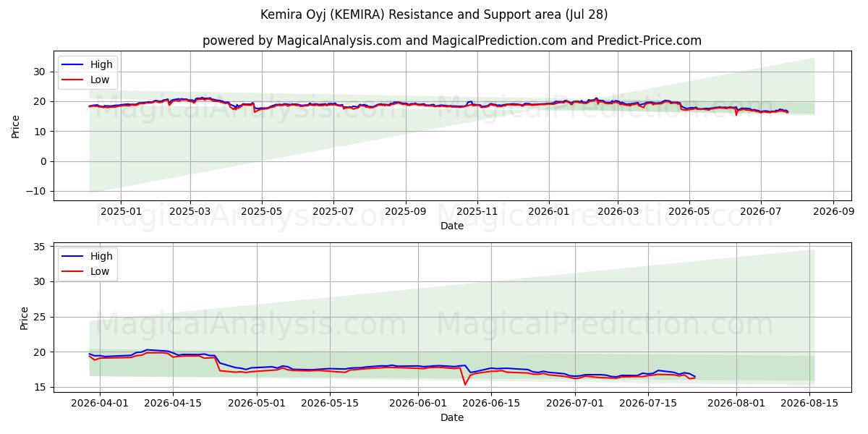This screenshot has width=868, height=434.
Task: Click the sharp low-price dip near 2026-06-10
Action: coord(465,383)
